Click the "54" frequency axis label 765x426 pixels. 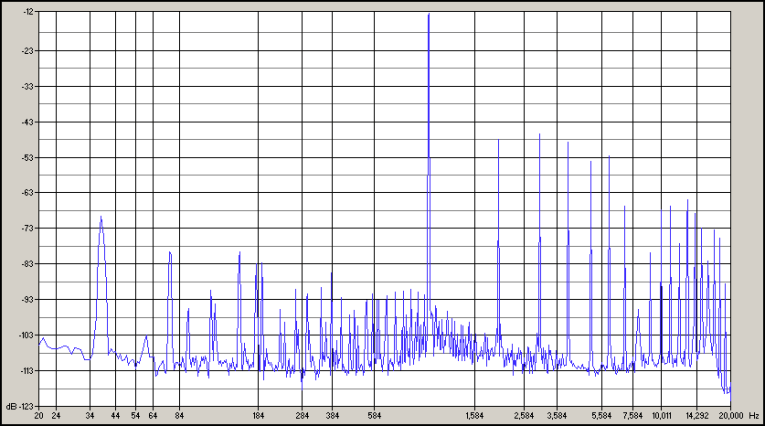(x=136, y=416)
